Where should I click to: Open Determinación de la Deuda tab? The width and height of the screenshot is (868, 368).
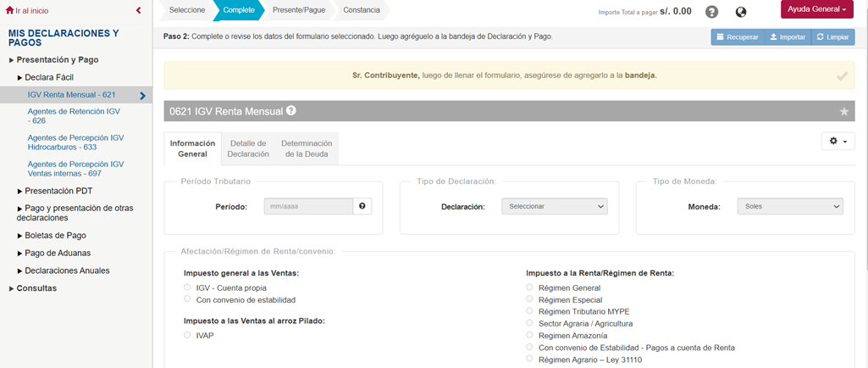307,148
